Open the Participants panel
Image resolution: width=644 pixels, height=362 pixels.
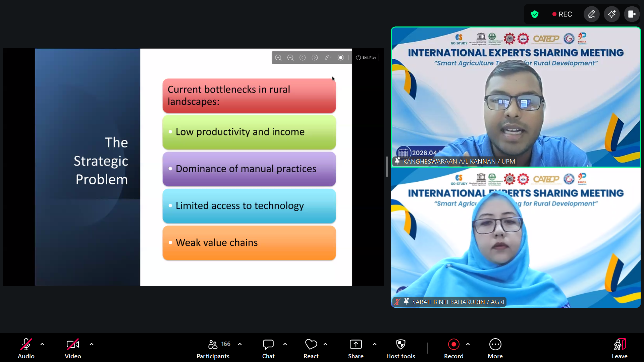click(x=213, y=348)
